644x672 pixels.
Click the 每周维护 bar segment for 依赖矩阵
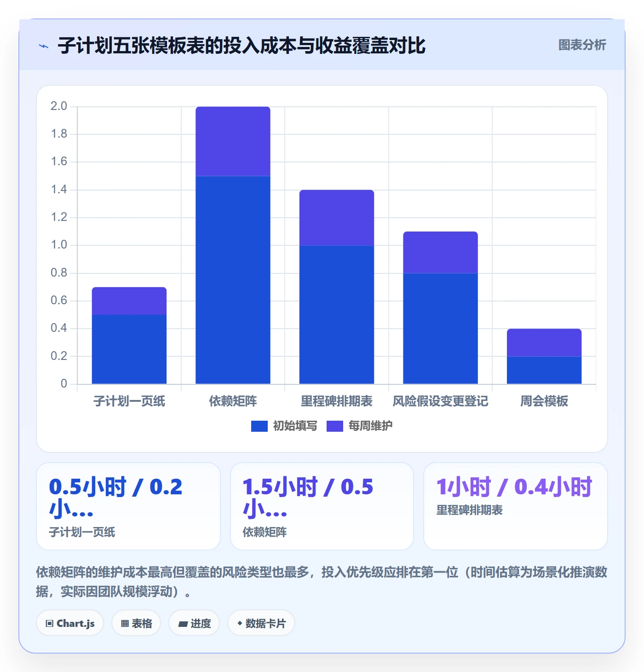[x=233, y=141]
